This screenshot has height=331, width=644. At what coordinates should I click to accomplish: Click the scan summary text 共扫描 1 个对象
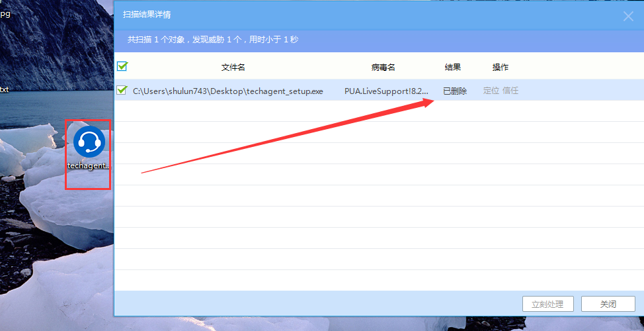[x=155, y=40]
